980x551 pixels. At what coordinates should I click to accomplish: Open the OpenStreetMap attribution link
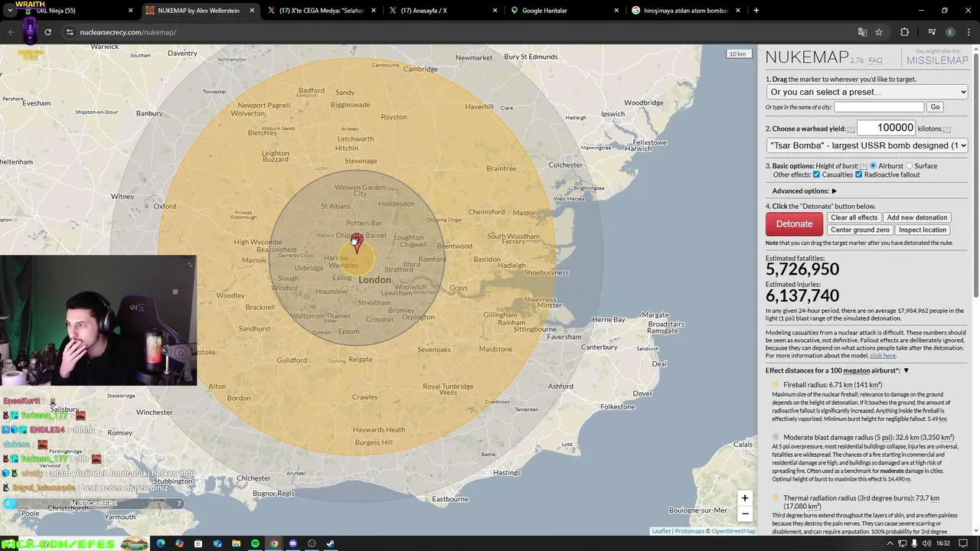pos(733,531)
